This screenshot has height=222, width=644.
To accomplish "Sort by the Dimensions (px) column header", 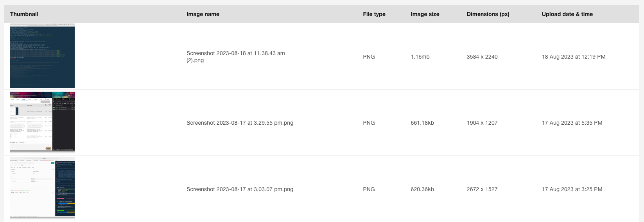I will (x=488, y=14).
